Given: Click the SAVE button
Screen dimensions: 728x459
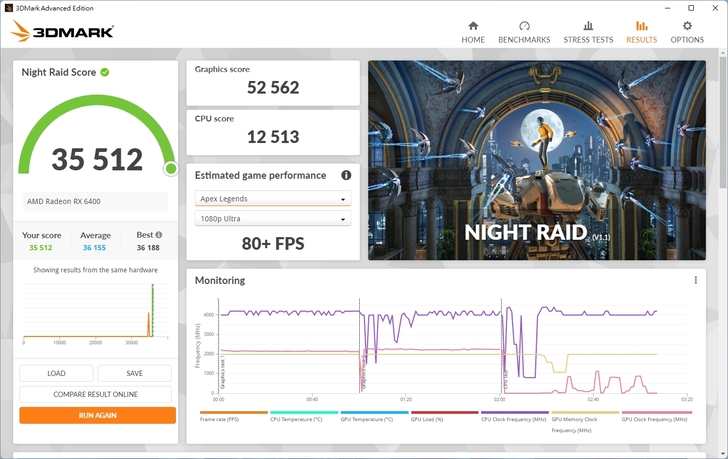Looking at the screenshot, I should pyautogui.click(x=134, y=373).
